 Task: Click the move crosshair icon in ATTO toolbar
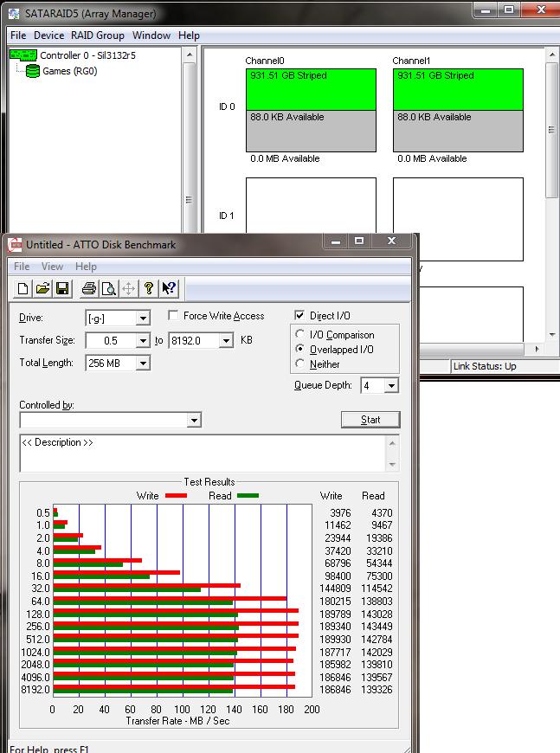(x=129, y=288)
